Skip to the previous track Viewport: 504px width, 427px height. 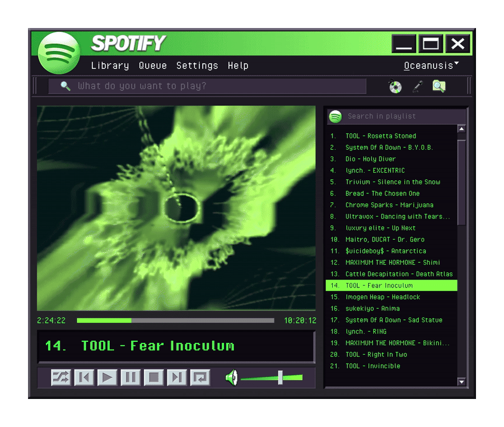click(x=84, y=378)
